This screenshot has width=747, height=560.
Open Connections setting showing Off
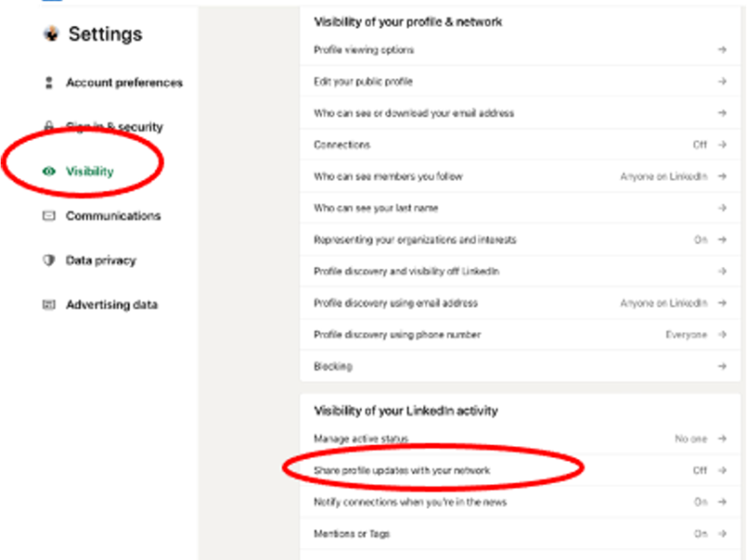[x=520, y=145]
